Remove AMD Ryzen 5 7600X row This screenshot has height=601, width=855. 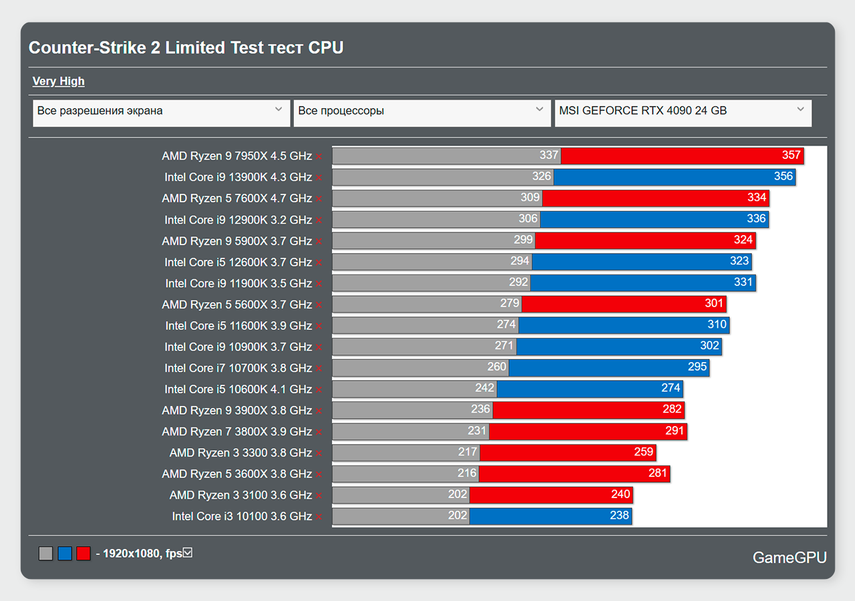[320, 198]
